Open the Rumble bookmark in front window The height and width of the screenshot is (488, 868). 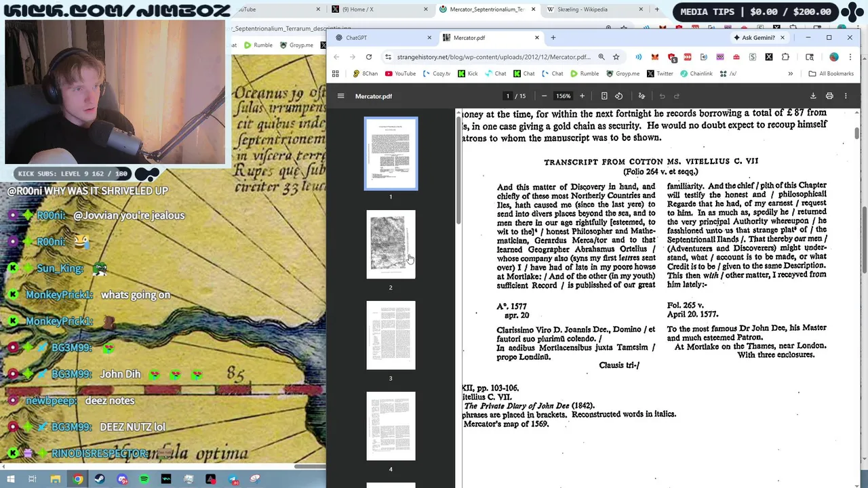(585, 74)
